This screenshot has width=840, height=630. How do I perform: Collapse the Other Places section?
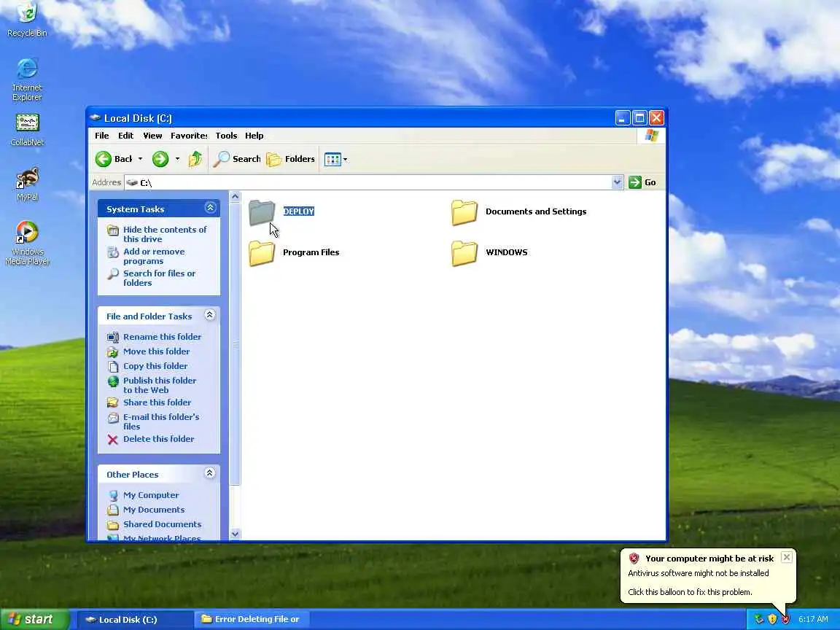tap(210, 473)
